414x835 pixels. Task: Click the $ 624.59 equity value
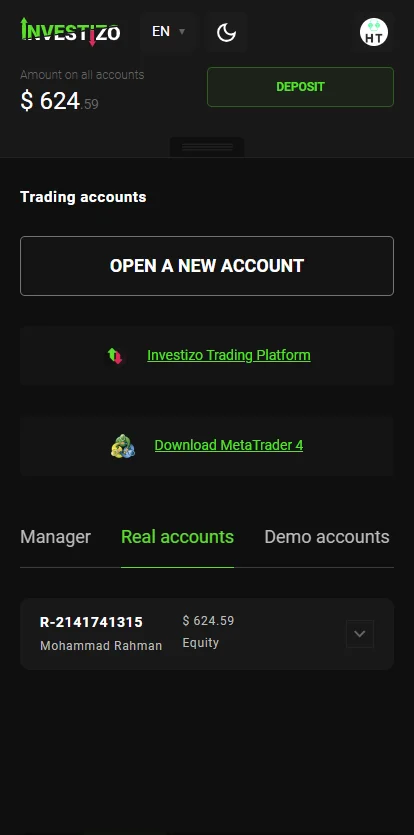pos(208,621)
